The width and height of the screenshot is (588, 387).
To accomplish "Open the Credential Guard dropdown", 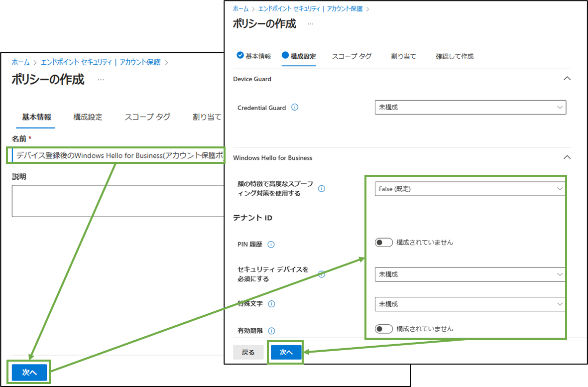I will (x=470, y=107).
